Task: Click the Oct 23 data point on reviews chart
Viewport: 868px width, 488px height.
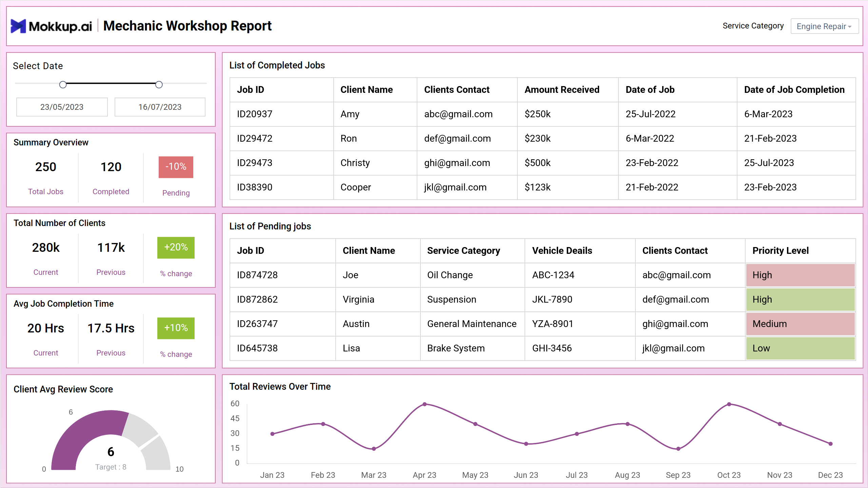Action: [x=729, y=404]
